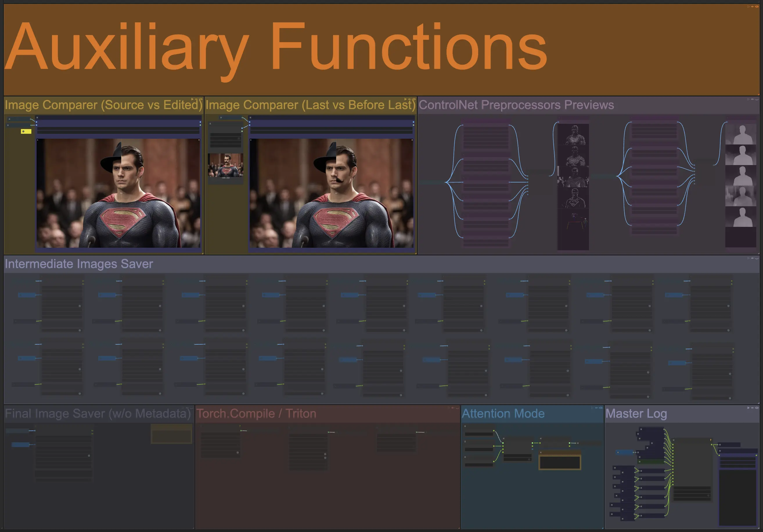Toggle visibility eye of Master Log group
763x532 pixels.
click(x=757, y=408)
